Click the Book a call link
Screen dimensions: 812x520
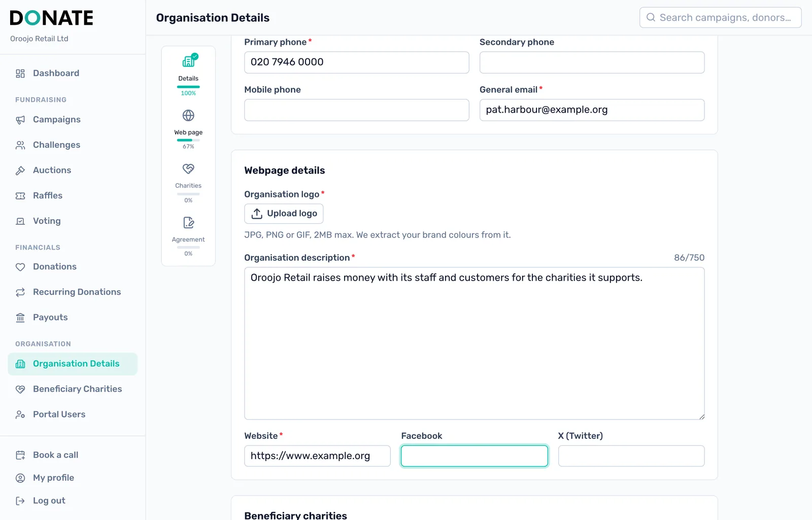[73, 455]
